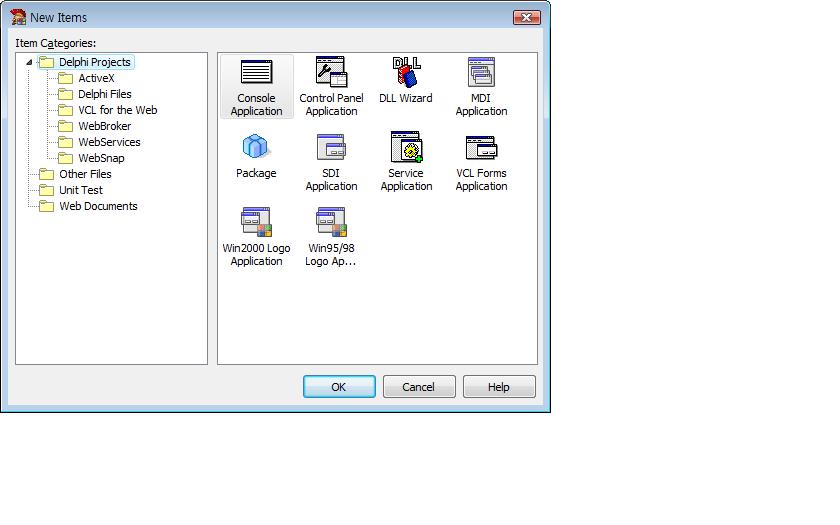Select the VCL for the Web category
840x525 pixels.
click(x=117, y=110)
